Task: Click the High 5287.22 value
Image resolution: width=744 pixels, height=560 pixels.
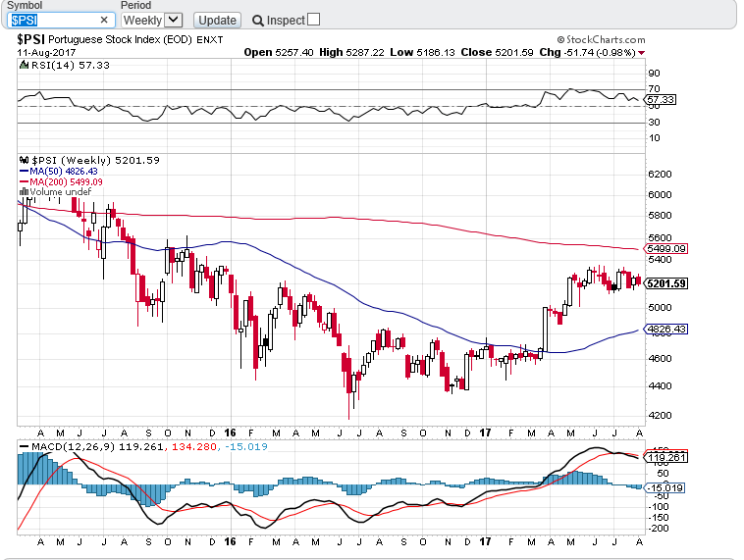Action: tap(351, 53)
